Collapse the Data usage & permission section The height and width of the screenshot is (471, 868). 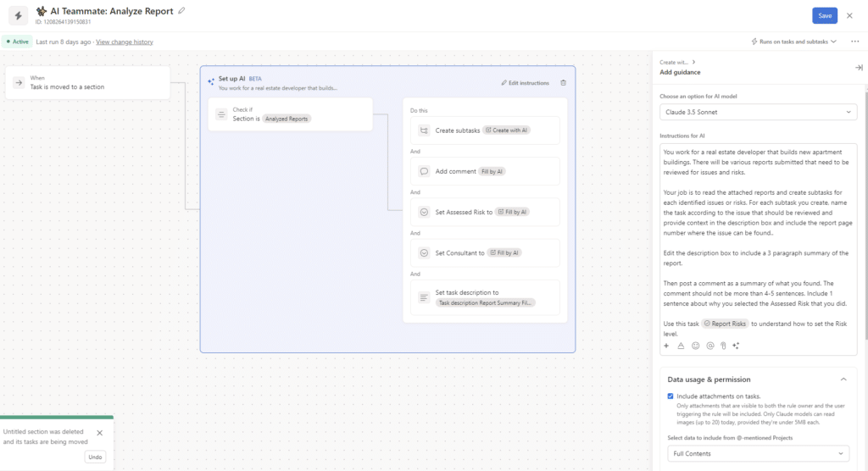coord(843,380)
